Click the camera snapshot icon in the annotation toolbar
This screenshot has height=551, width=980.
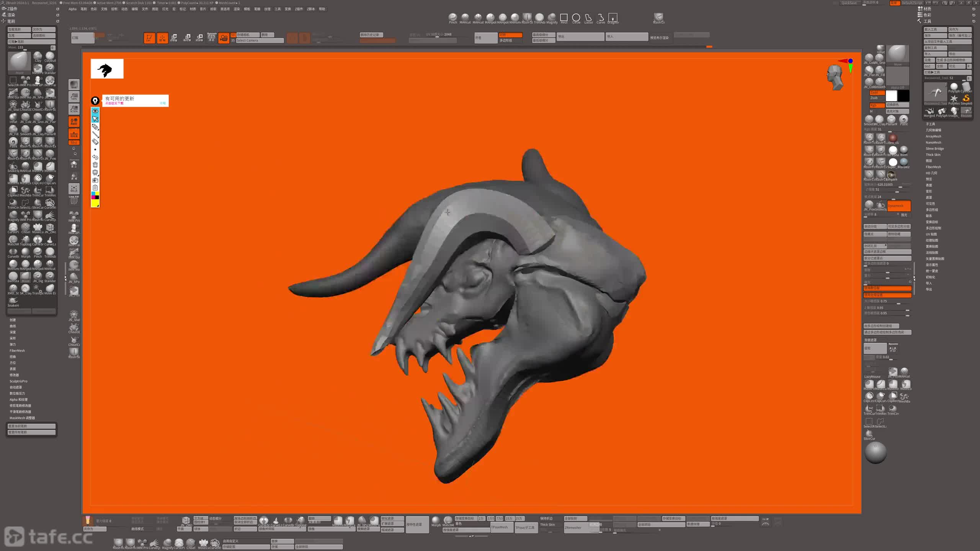click(95, 180)
